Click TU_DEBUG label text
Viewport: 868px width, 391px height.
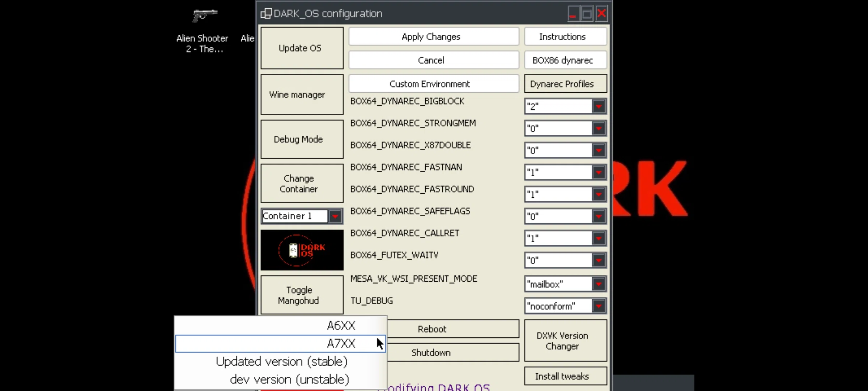(371, 301)
